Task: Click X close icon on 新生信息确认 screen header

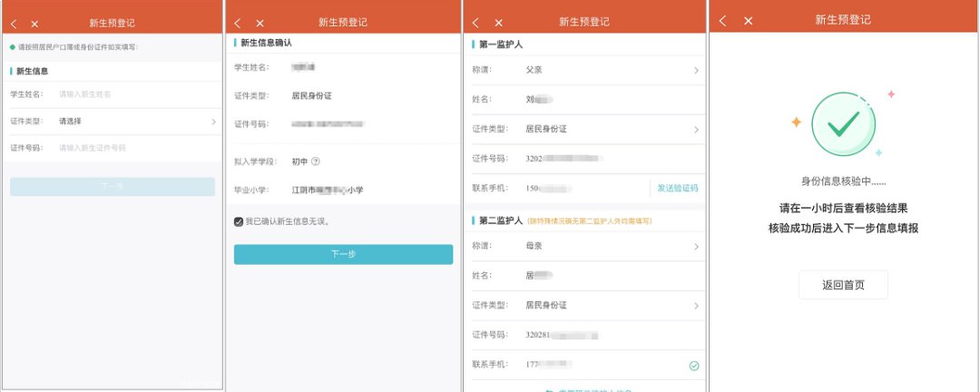Action: coord(260,23)
